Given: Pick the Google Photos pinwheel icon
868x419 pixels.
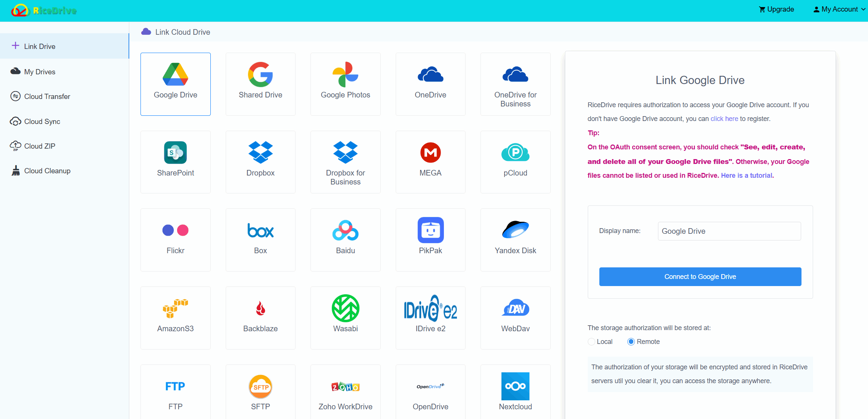Looking at the screenshot, I should point(345,74).
